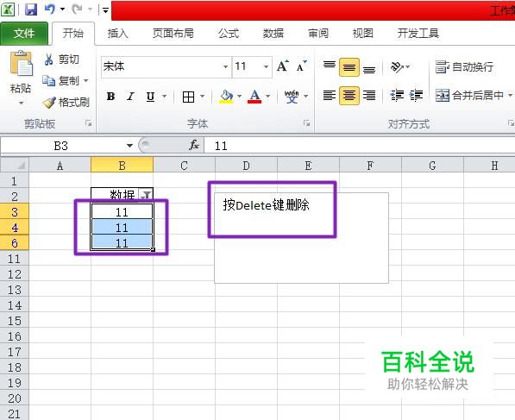
Task: Open the Undo history dropdown arrow
Action: tap(62, 9)
